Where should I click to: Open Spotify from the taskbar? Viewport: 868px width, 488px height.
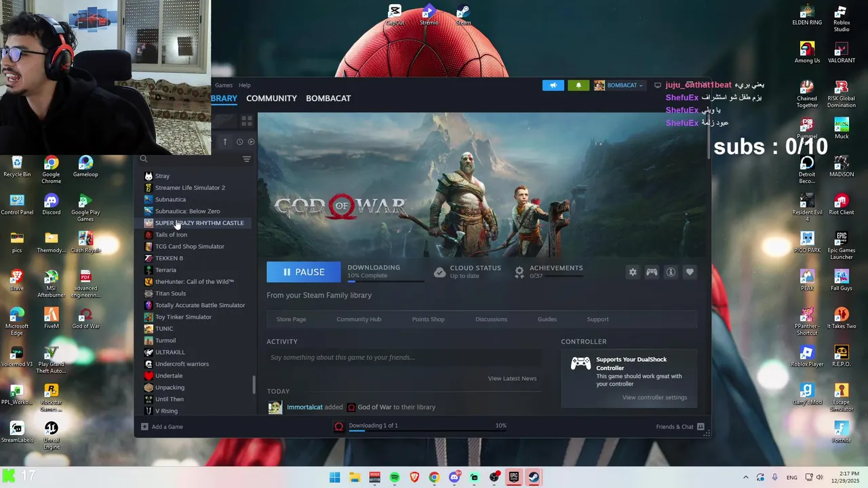[395, 477]
